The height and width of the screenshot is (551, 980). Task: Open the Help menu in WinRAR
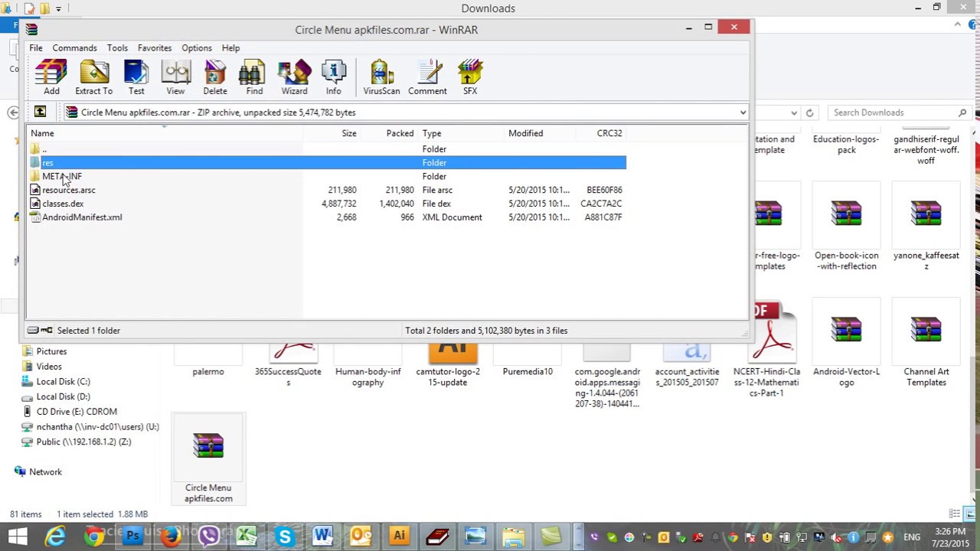coord(230,48)
